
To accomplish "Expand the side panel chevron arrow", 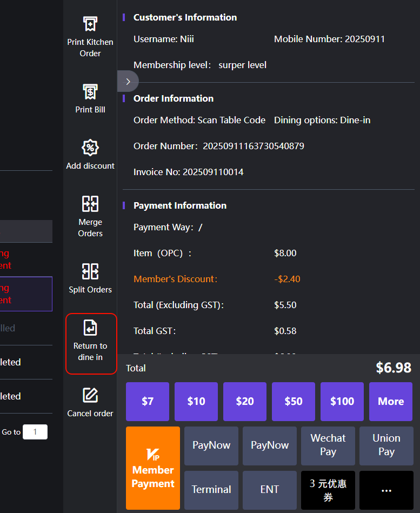I will pyautogui.click(x=128, y=82).
